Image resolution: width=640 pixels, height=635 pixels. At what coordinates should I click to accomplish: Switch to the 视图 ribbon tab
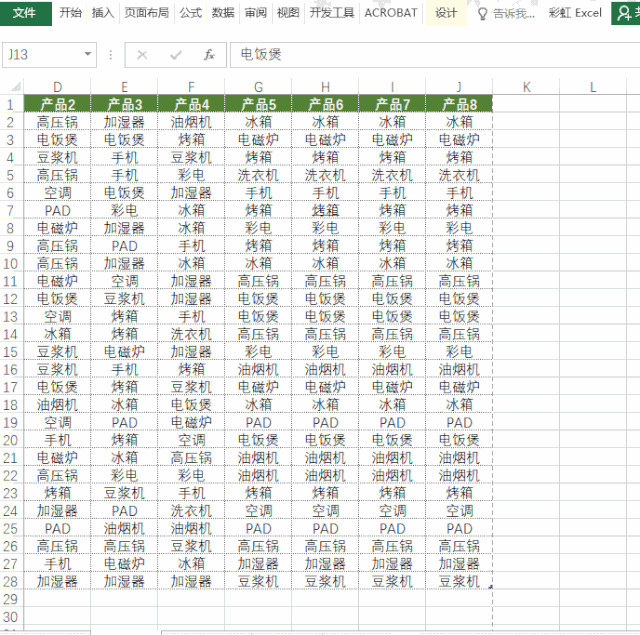[288, 13]
